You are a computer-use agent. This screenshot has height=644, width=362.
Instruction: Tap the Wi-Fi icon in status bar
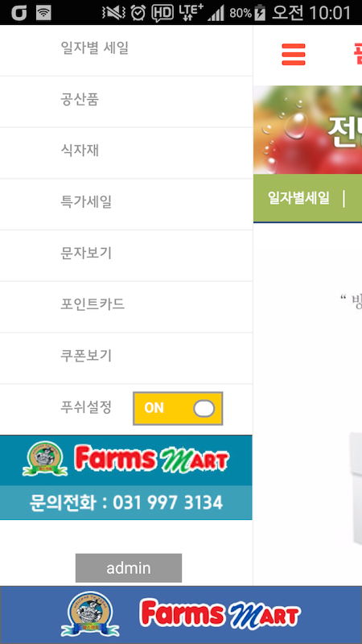tap(43, 13)
